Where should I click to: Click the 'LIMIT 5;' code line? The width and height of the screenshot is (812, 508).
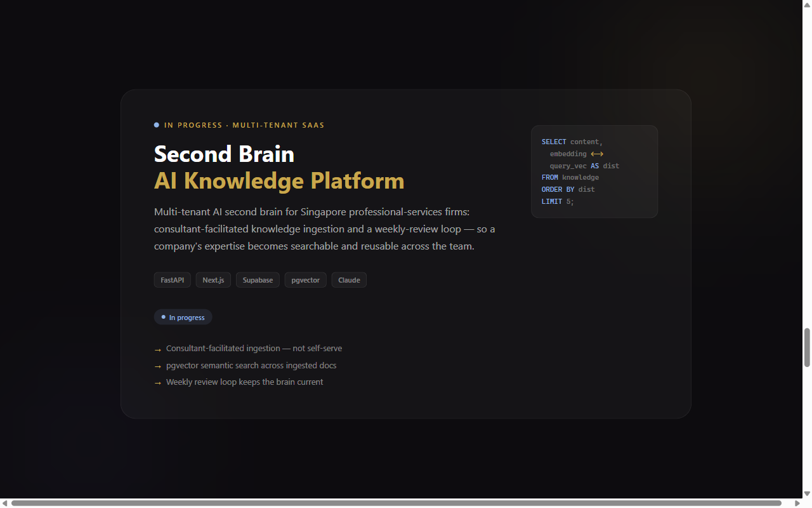point(558,201)
